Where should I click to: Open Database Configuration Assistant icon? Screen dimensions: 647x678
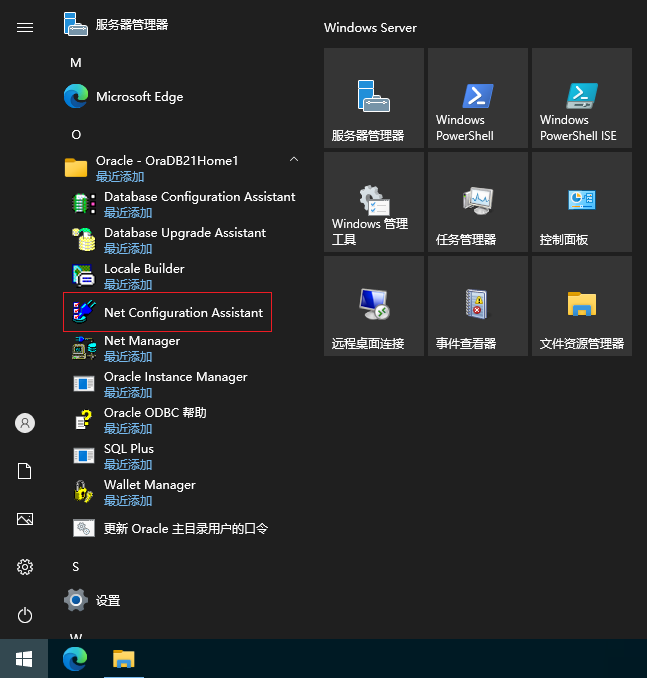pos(83,204)
